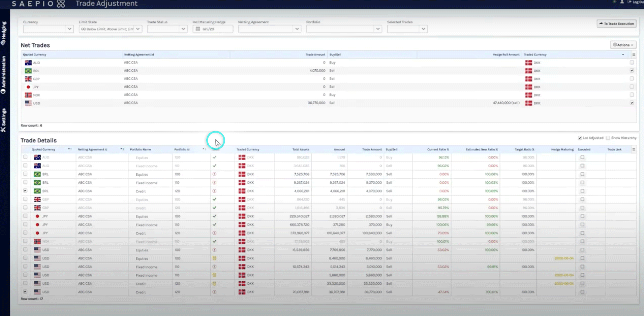Click the green eye icon in header
This screenshot has width=644, height=316.
614,2
